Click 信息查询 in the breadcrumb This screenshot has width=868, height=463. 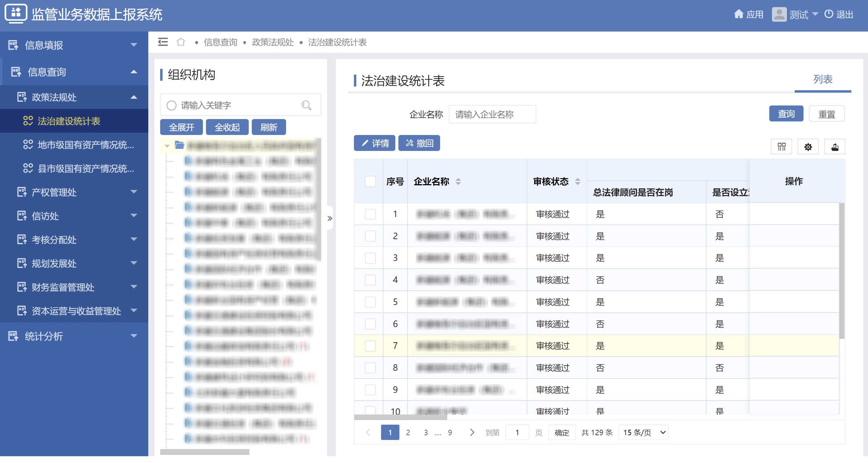click(x=221, y=42)
